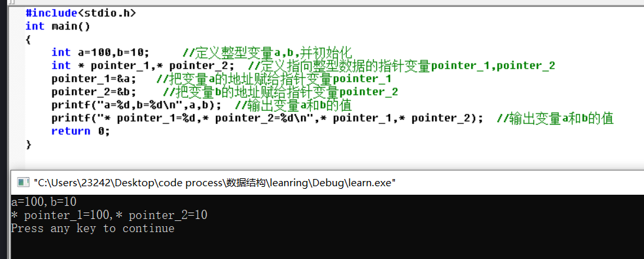Screen dimensions: 644x259
Task: Click the 'int main()' line
Action: pos(58,26)
